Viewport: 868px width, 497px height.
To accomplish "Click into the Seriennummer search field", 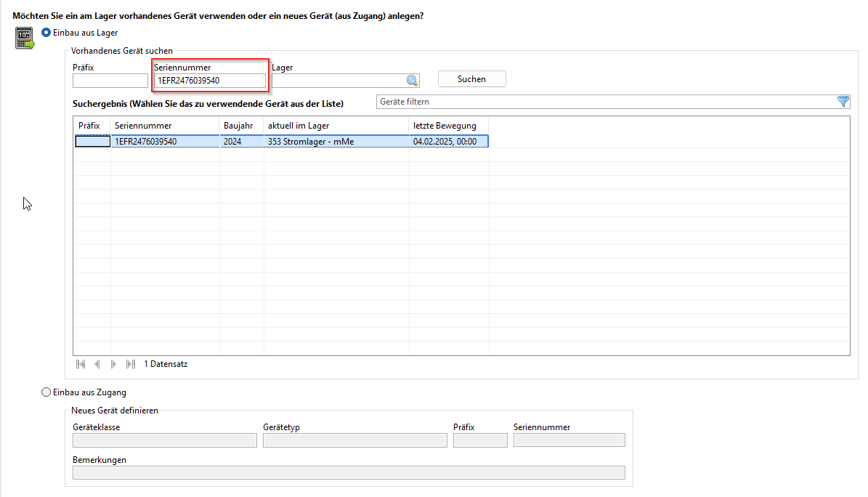I will point(209,81).
